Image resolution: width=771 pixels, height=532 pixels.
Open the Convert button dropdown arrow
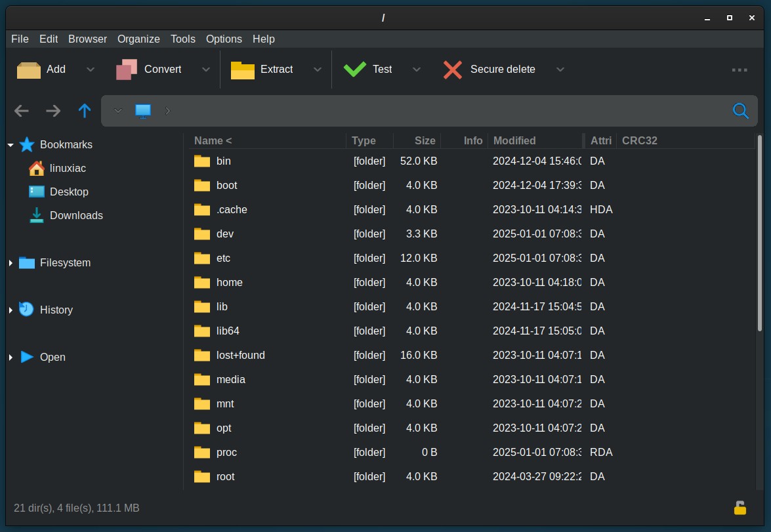(206, 70)
